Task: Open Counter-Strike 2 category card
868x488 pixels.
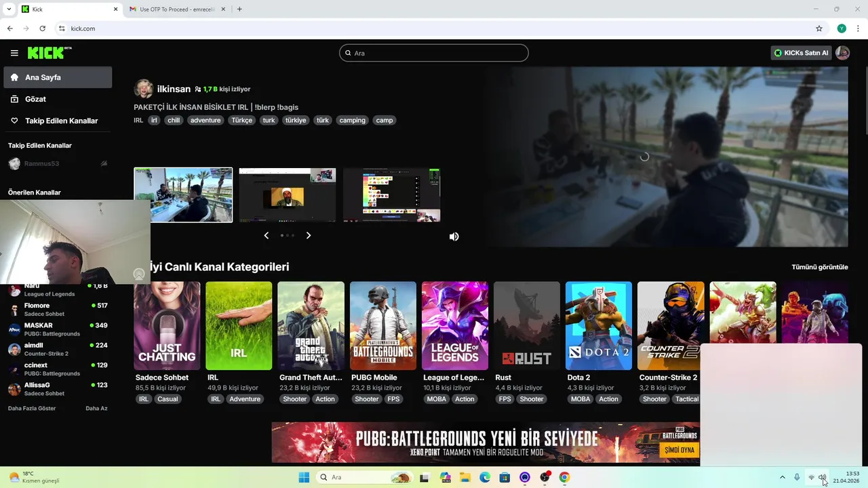Action: tap(671, 326)
